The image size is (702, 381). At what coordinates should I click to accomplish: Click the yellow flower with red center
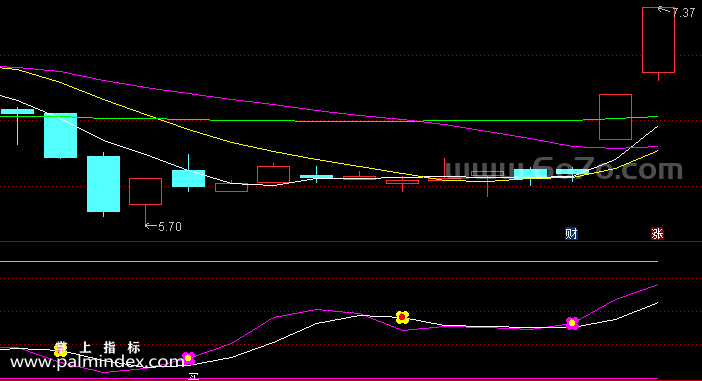click(x=402, y=317)
